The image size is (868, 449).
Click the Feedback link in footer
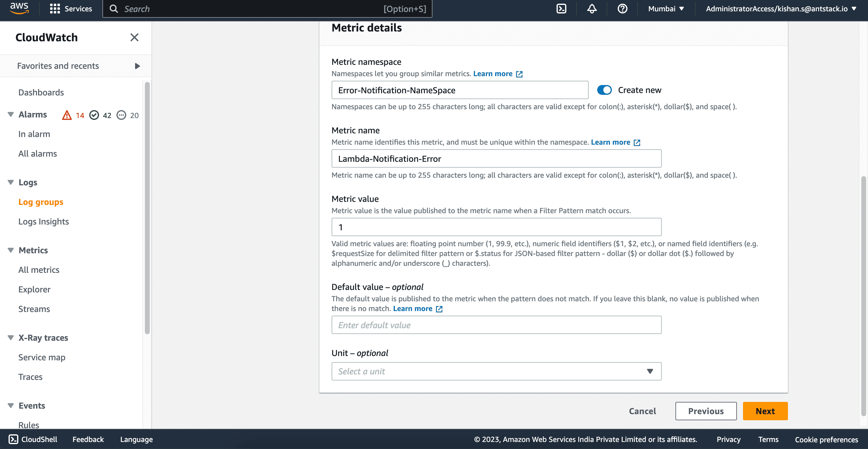pos(88,439)
